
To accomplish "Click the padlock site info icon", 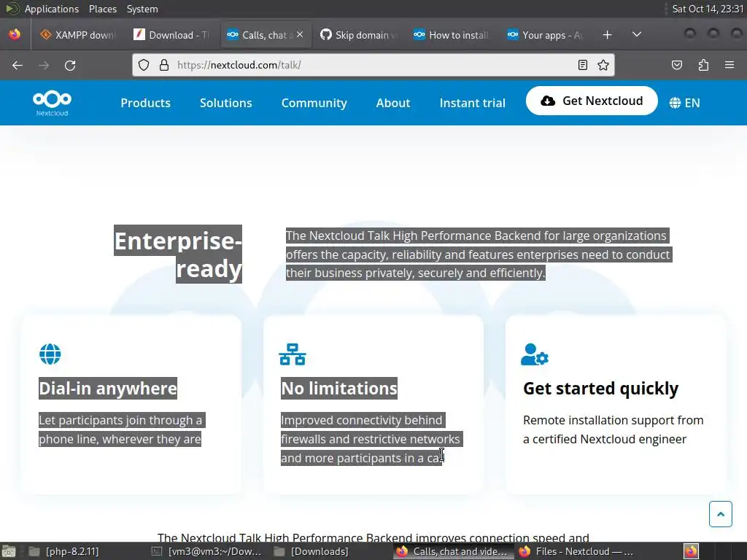I will tap(164, 65).
